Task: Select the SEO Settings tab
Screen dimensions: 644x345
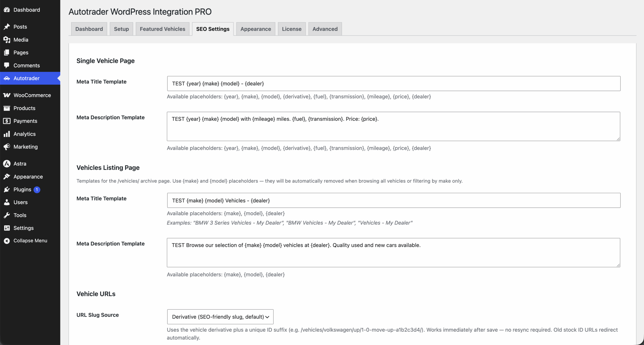Action: click(213, 29)
